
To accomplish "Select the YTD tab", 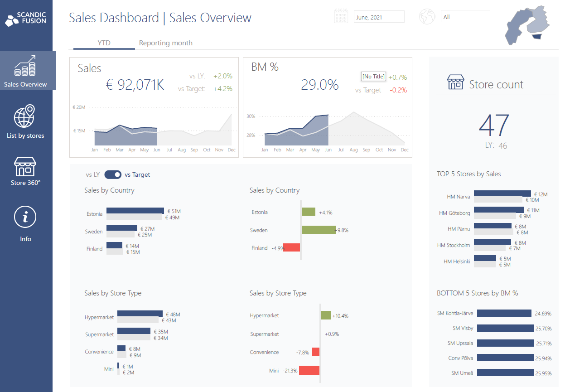I will [104, 43].
